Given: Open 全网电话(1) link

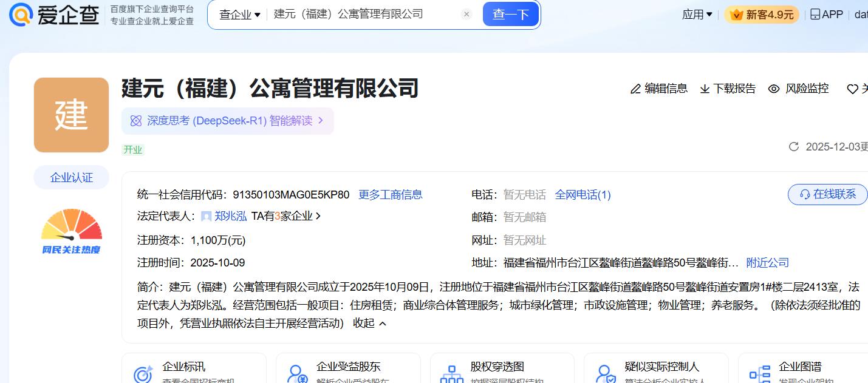Looking at the screenshot, I should tap(583, 195).
